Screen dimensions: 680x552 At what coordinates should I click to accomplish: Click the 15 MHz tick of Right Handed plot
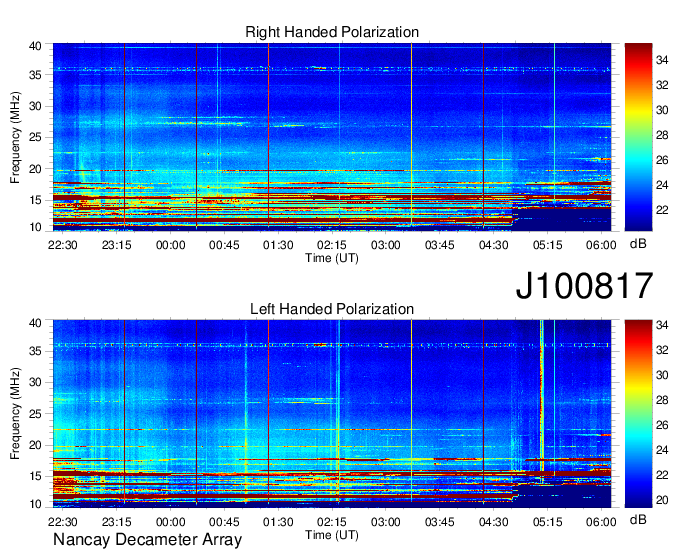coord(35,200)
